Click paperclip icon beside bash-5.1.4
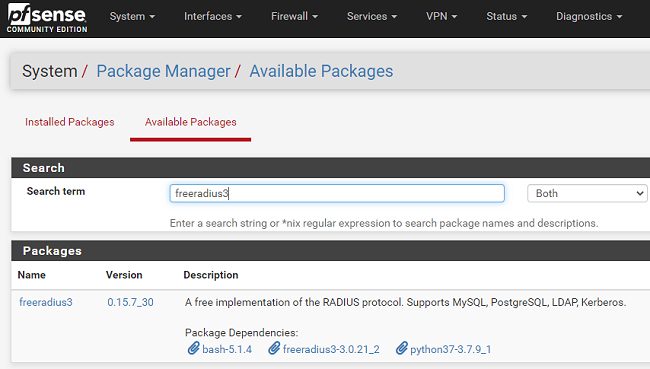 click(193, 348)
